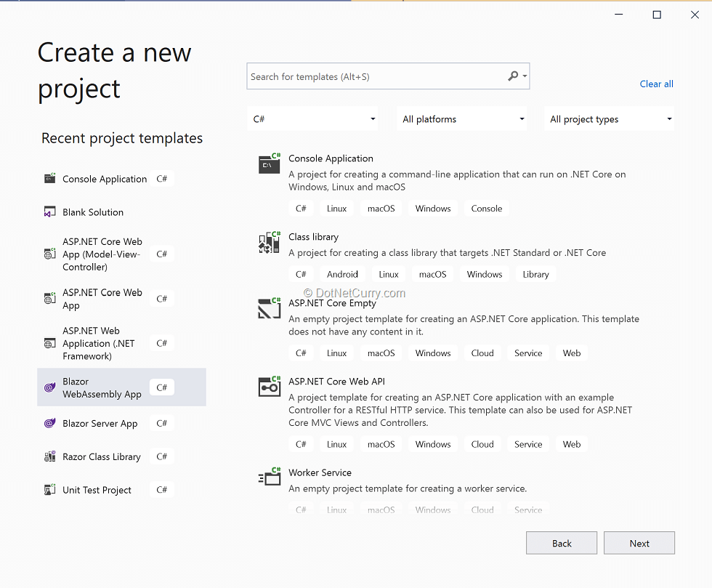Viewport: 712px width, 588px height.
Task: Select the ASP.NET Core Empty template title
Action: pos(332,303)
